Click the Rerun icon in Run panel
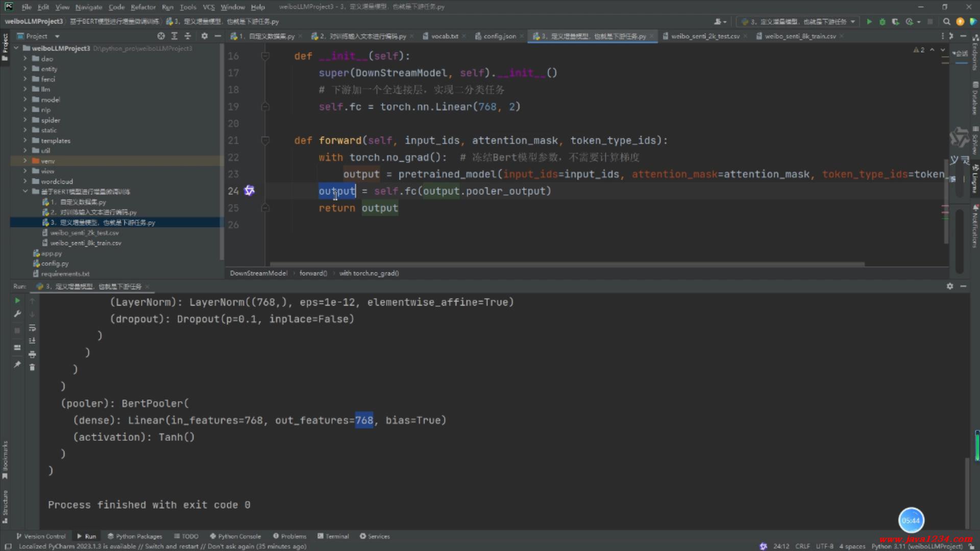980x551 pixels. (x=17, y=300)
